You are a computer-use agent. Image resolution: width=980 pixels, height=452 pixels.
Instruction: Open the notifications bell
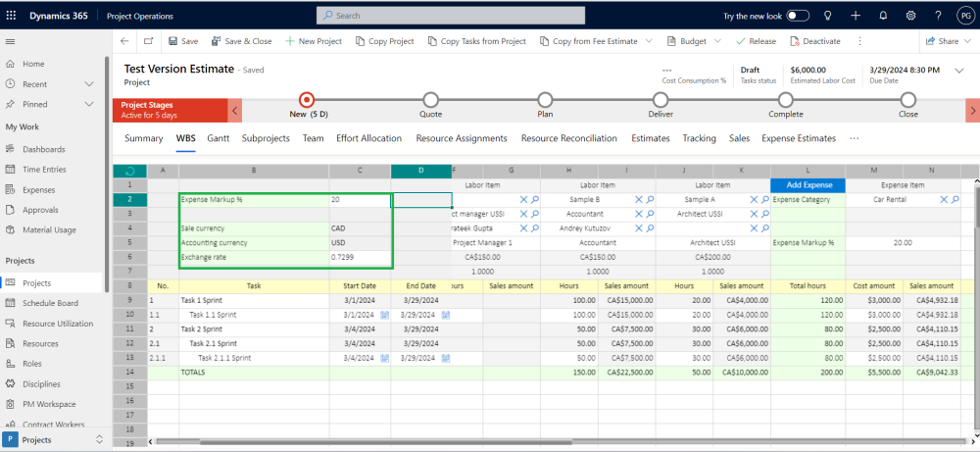click(883, 16)
